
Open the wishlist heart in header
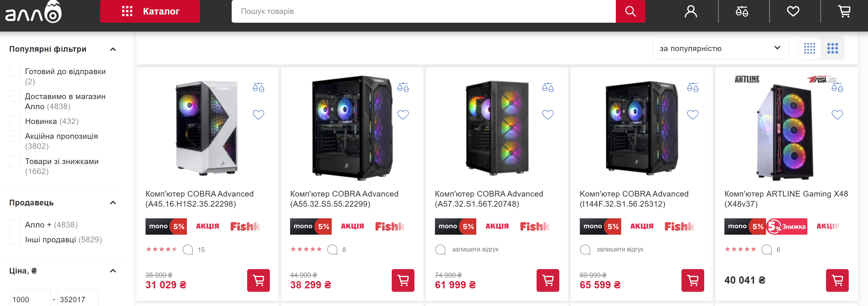[x=793, y=11]
